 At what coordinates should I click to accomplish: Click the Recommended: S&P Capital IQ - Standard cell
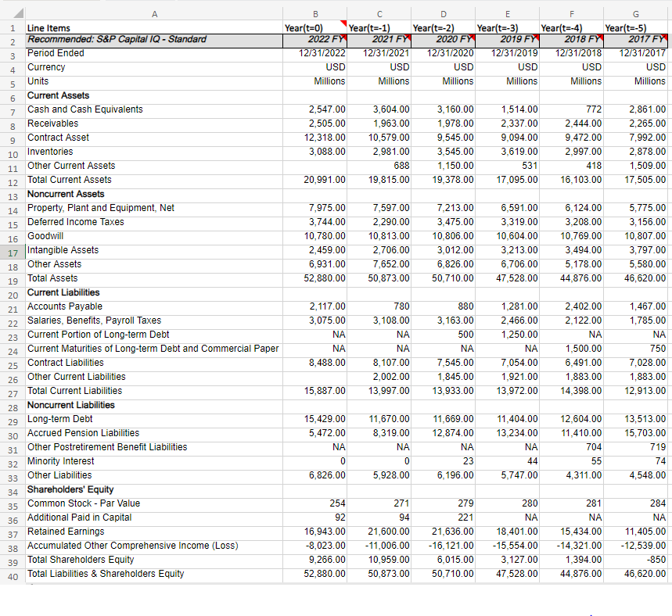pos(154,38)
